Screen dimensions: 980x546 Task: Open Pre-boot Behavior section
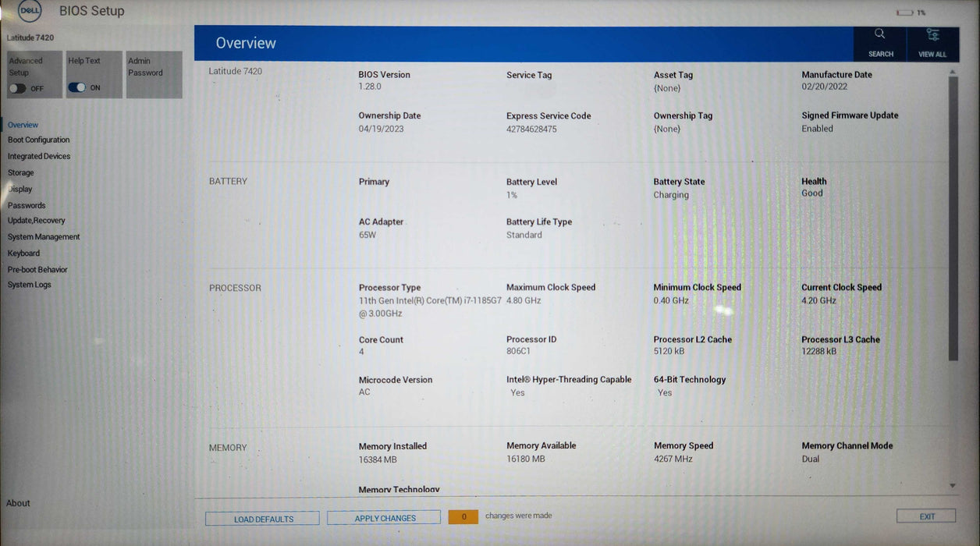37,269
